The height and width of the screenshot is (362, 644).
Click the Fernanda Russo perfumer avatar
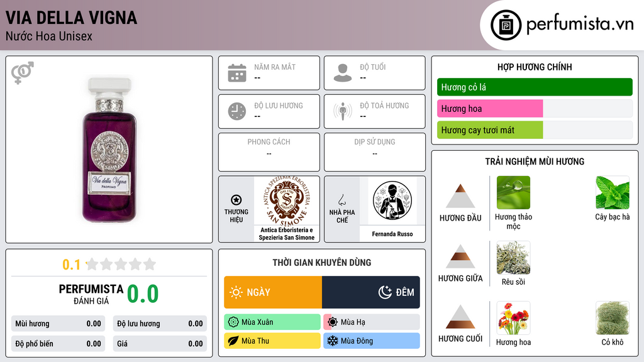(392, 200)
